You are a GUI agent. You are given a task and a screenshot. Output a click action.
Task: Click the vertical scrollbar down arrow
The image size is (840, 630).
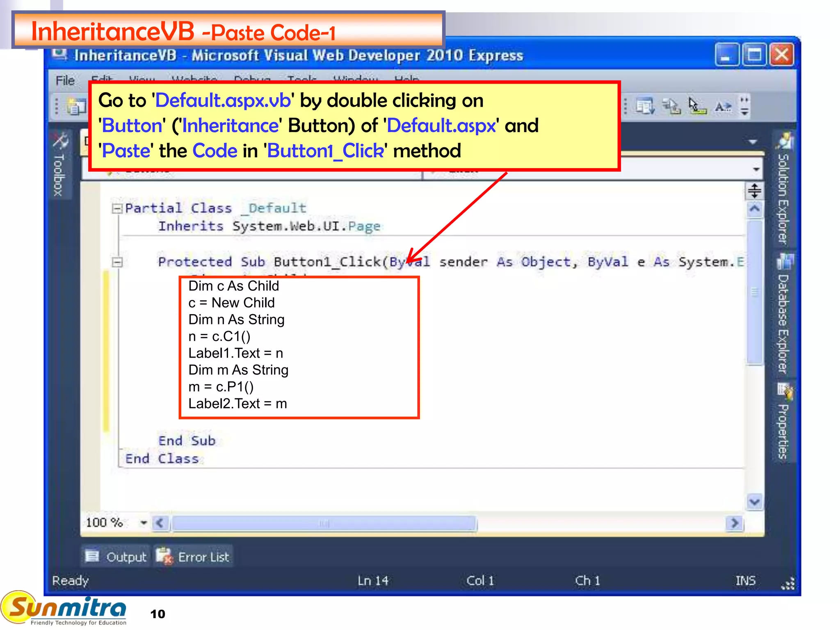point(755,502)
